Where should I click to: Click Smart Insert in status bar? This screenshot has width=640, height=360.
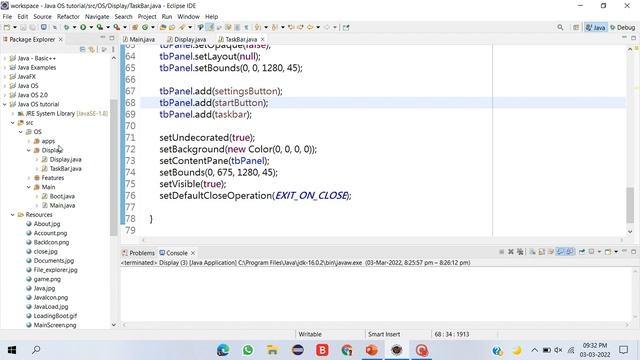click(384, 334)
